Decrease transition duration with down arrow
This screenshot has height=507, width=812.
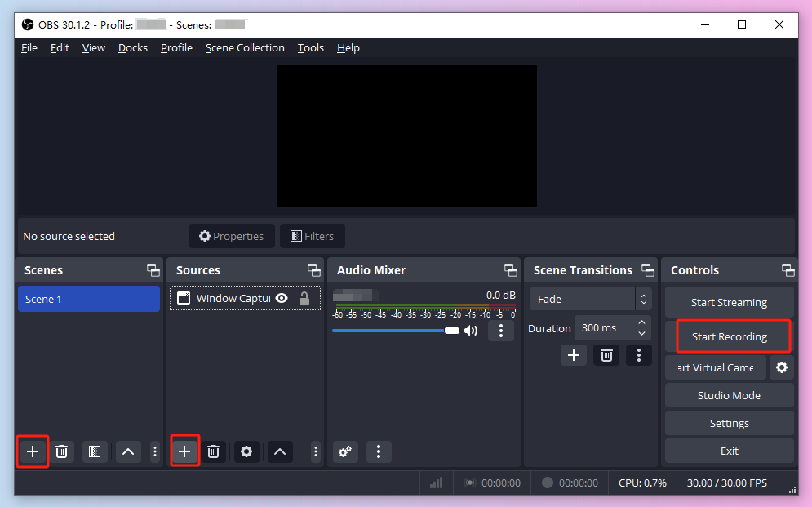tap(641, 334)
